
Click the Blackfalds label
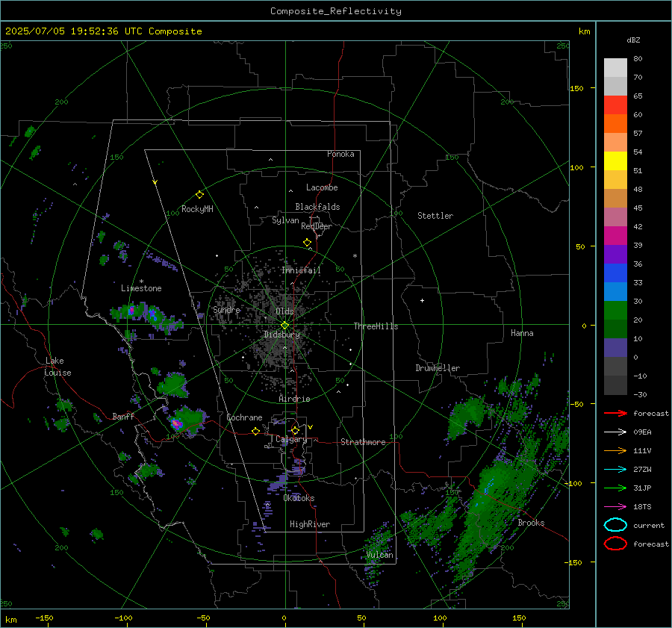317,207
